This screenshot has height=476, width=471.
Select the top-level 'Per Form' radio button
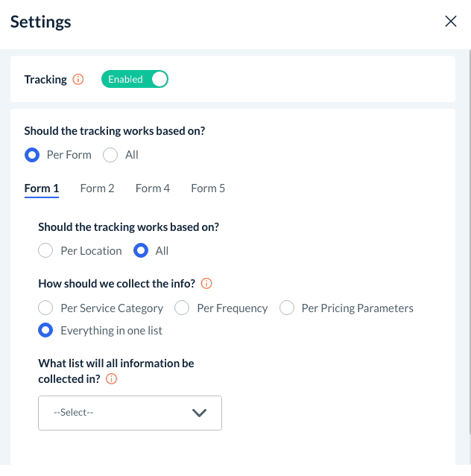[32, 155]
